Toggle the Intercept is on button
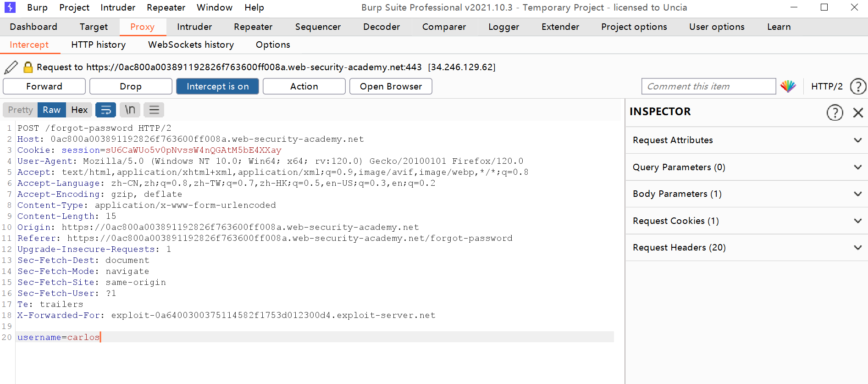This screenshot has width=868, height=384. point(217,86)
